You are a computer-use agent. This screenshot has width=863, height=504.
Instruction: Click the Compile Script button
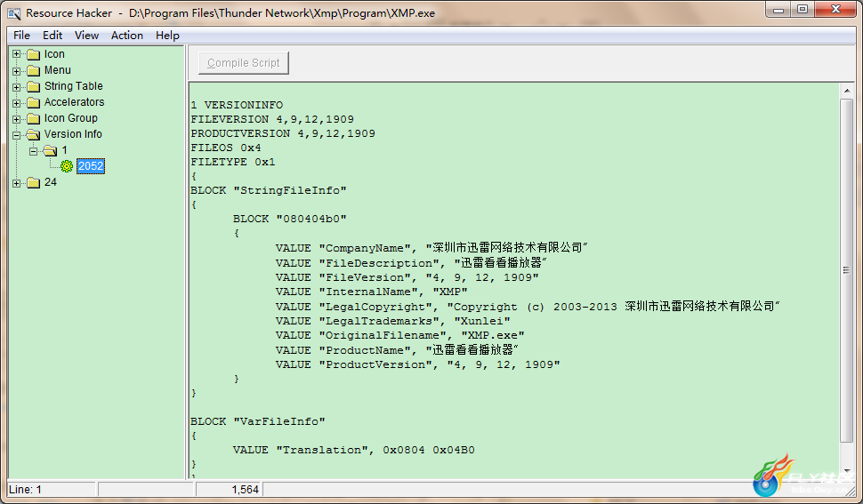(x=243, y=62)
